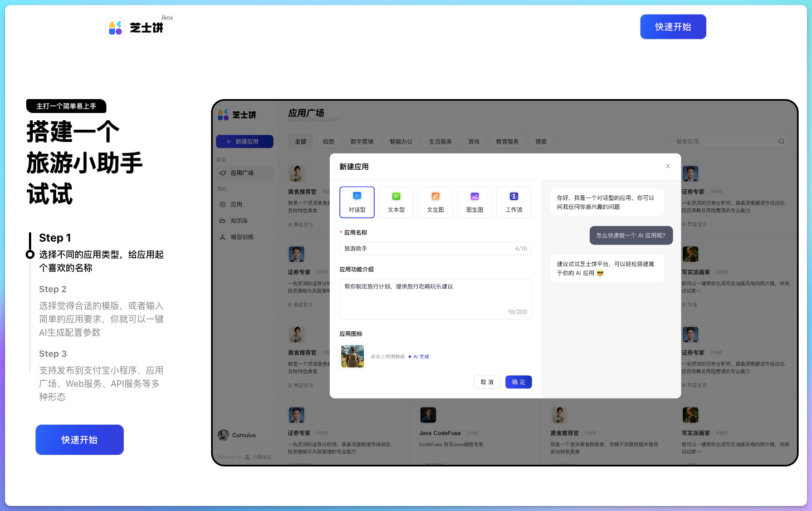The image size is (812, 511).
Task: Select the 工作流 app type icon
Action: pos(513,196)
